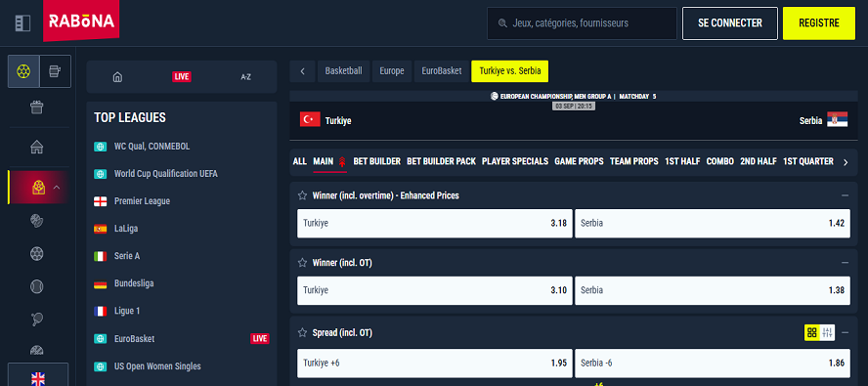Select slider view for Spread market
The width and height of the screenshot is (868, 386).
[x=828, y=332]
